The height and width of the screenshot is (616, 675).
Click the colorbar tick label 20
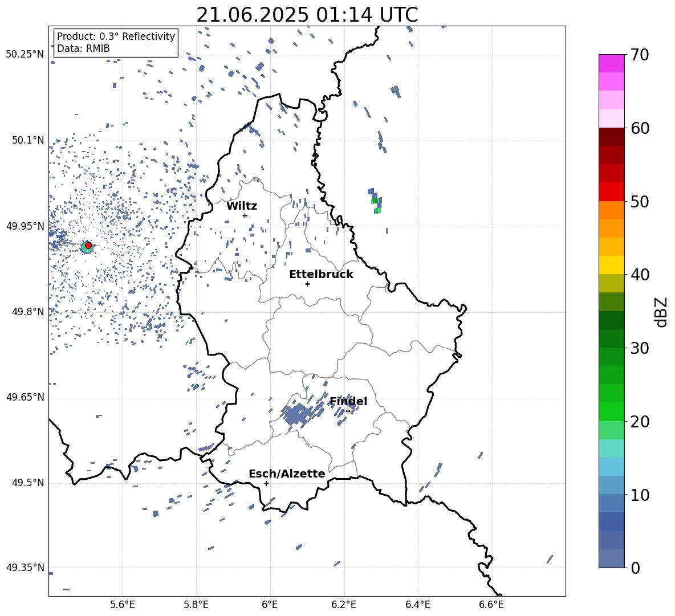[x=640, y=422]
